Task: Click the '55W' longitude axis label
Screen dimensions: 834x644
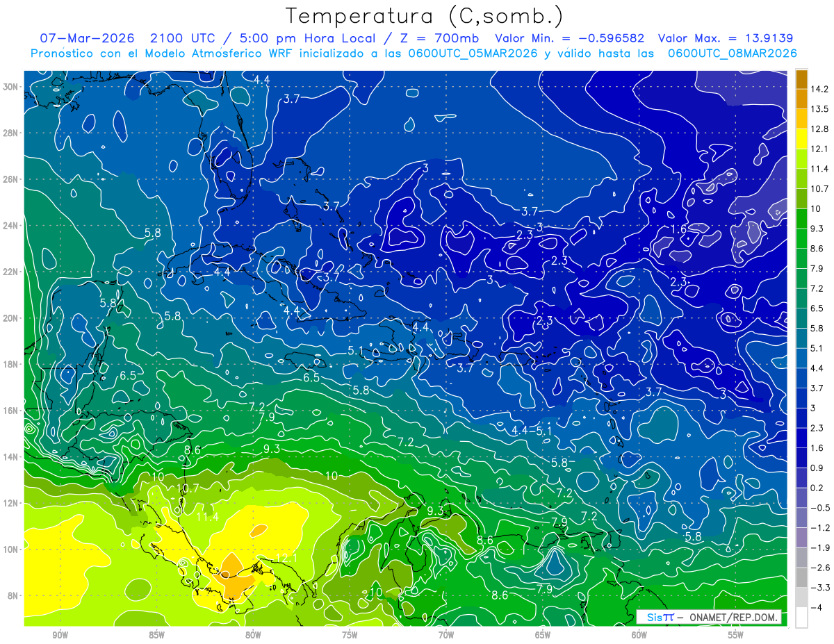Action: [736, 635]
